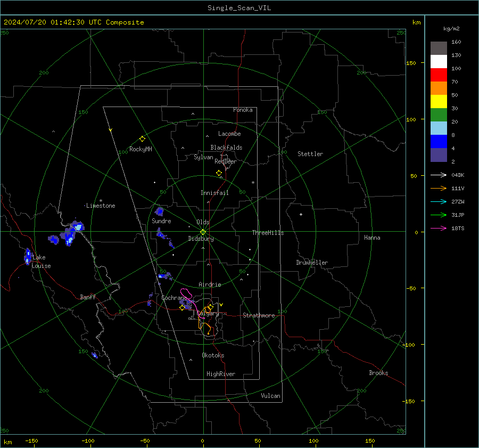Pick the white 100–130 legend color swatch
Viewport: 479px width, 448px height.
click(439, 61)
